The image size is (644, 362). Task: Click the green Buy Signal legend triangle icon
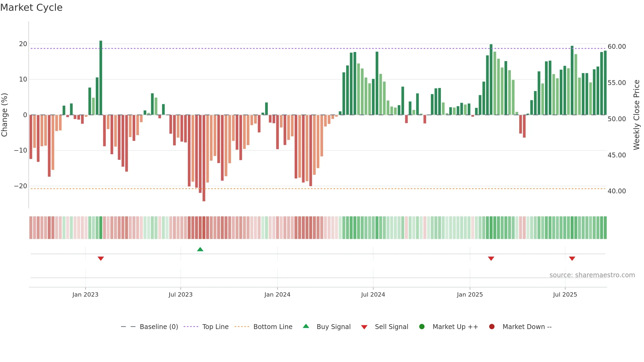tap(306, 326)
